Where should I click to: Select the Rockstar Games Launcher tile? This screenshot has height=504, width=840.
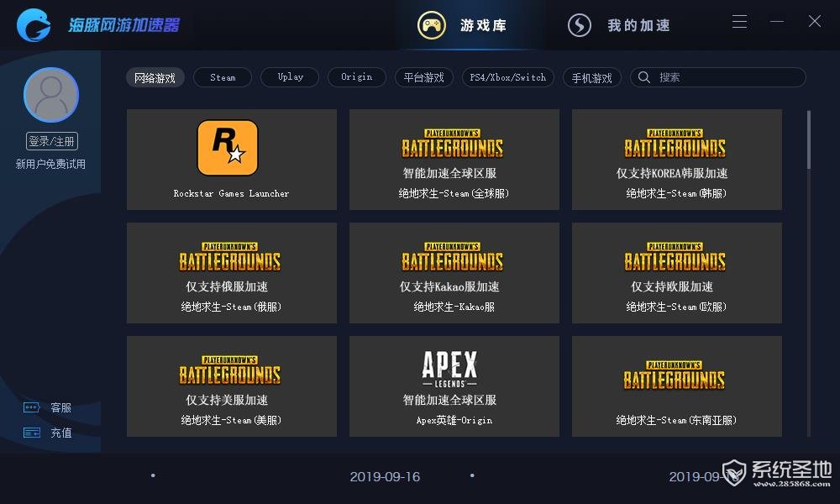(x=232, y=160)
